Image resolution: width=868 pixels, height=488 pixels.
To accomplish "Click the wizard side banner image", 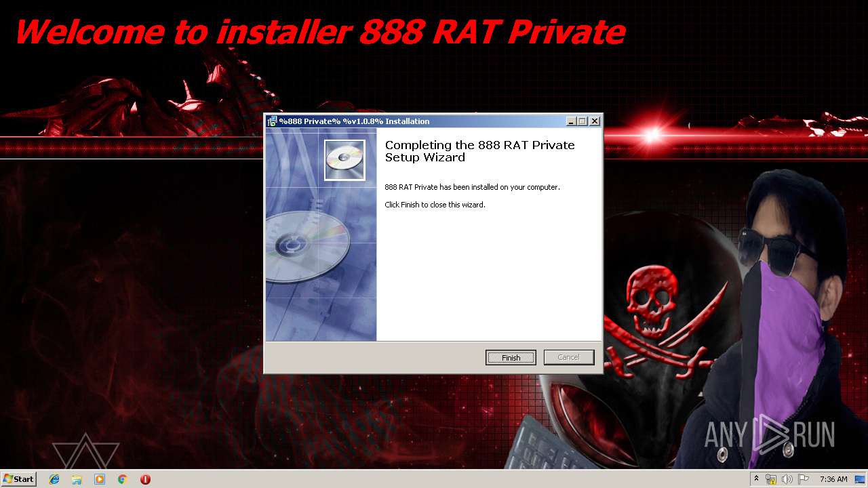I will tap(321, 235).
